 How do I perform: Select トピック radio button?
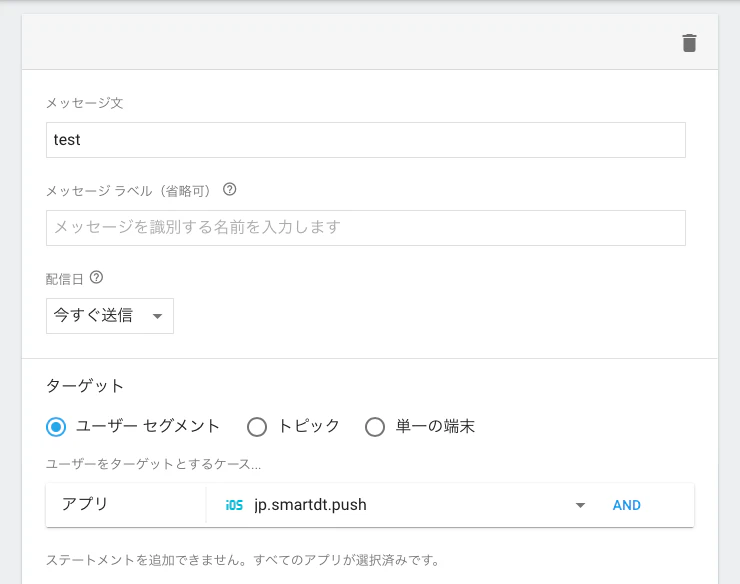257,427
